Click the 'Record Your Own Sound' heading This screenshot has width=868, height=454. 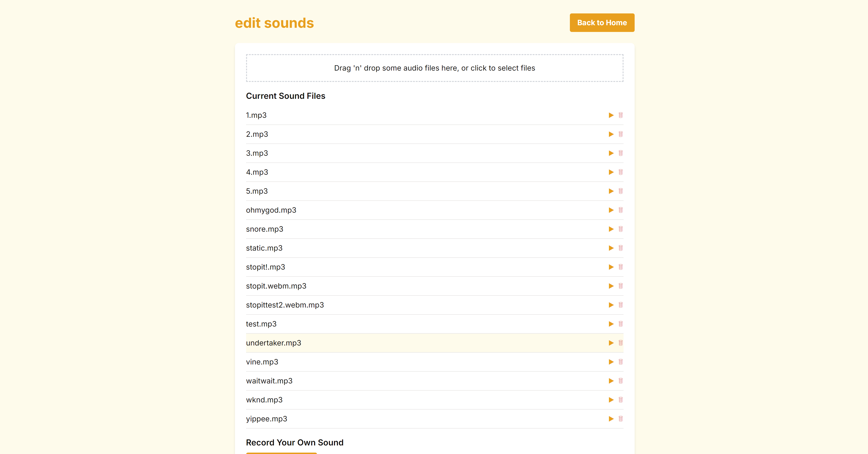point(294,442)
